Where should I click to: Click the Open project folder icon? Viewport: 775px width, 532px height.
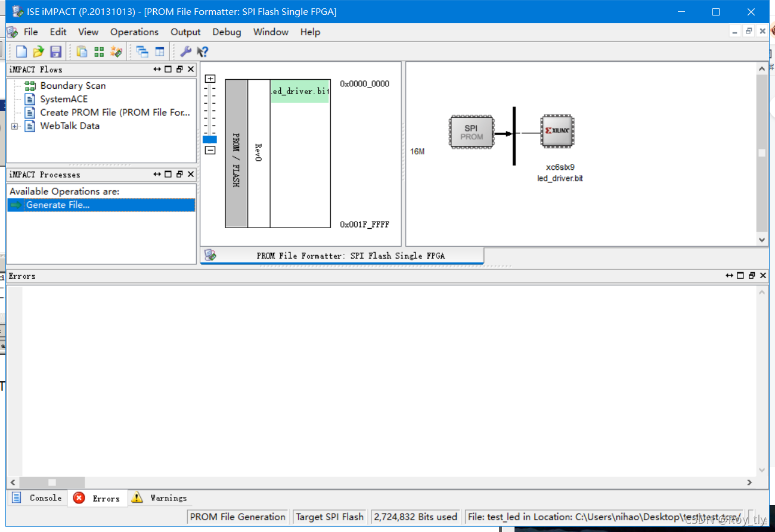pos(38,52)
